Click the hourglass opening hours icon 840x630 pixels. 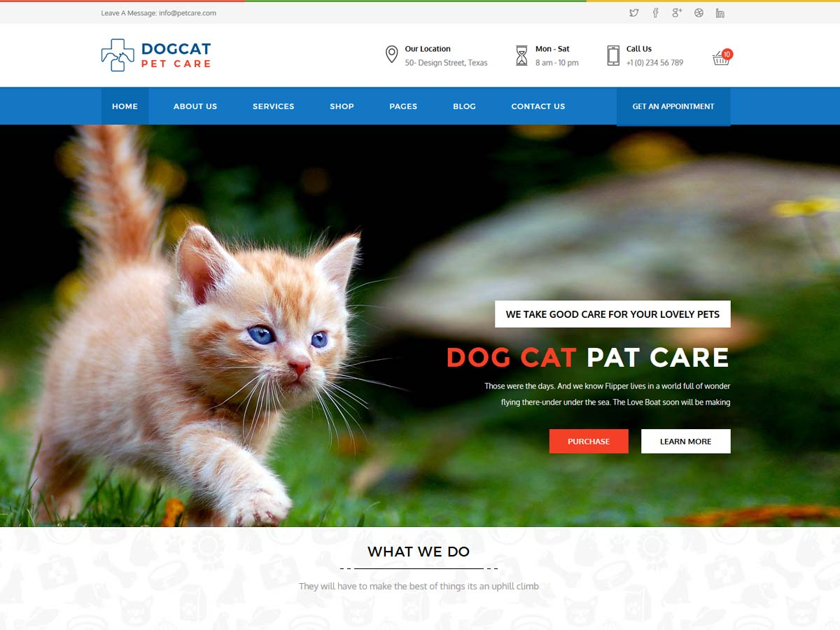[x=521, y=55]
